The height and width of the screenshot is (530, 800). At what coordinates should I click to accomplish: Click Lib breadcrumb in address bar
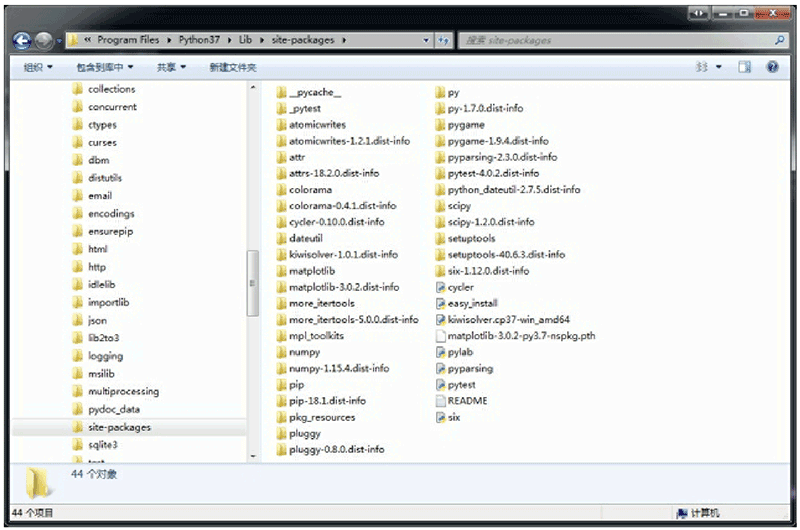tap(245, 40)
